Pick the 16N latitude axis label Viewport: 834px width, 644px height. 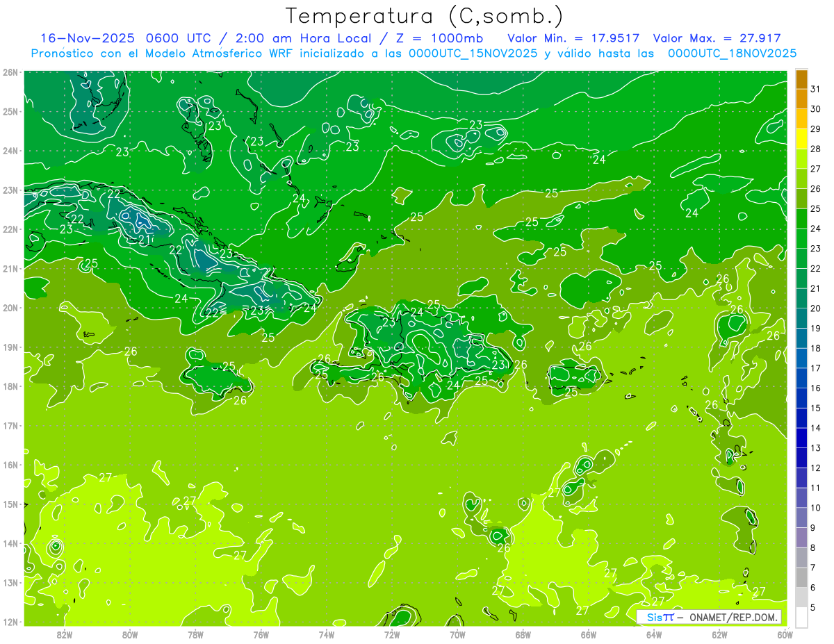(x=10, y=465)
